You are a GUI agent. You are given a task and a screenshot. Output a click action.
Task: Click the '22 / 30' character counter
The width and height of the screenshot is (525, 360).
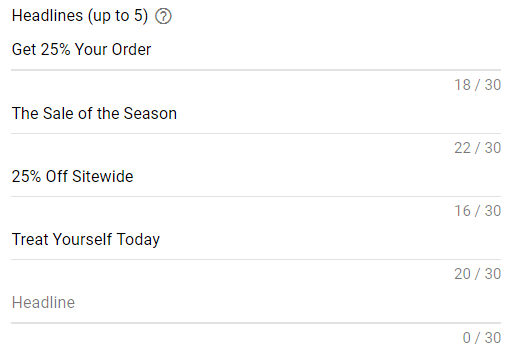477,148
